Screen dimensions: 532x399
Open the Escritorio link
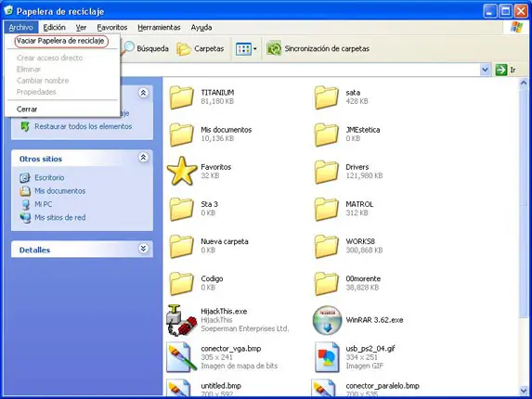click(x=49, y=177)
